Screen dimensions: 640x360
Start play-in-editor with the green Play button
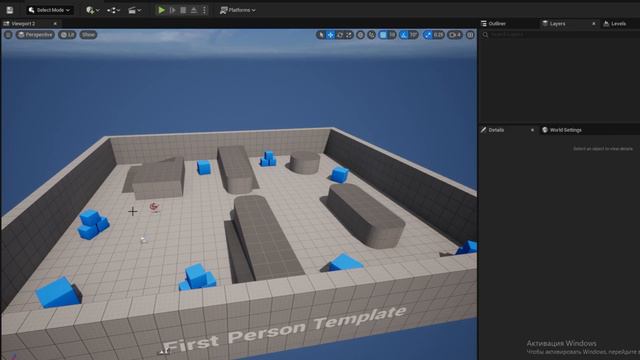tap(162, 10)
